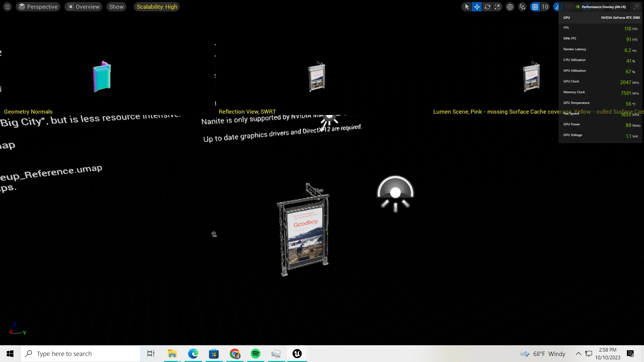This screenshot has height=362, width=644.
Task: Open the Windows Start menu
Action: click(x=10, y=354)
